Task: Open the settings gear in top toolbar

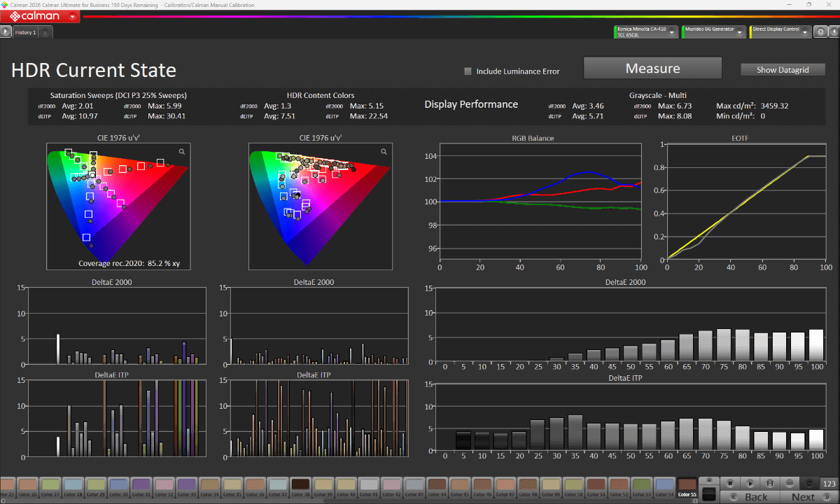Action: pyautogui.click(x=820, y=32)
